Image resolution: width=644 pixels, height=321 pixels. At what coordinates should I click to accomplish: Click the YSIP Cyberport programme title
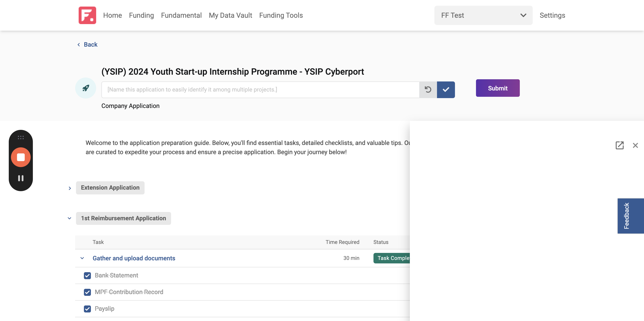tap(232, 72)
